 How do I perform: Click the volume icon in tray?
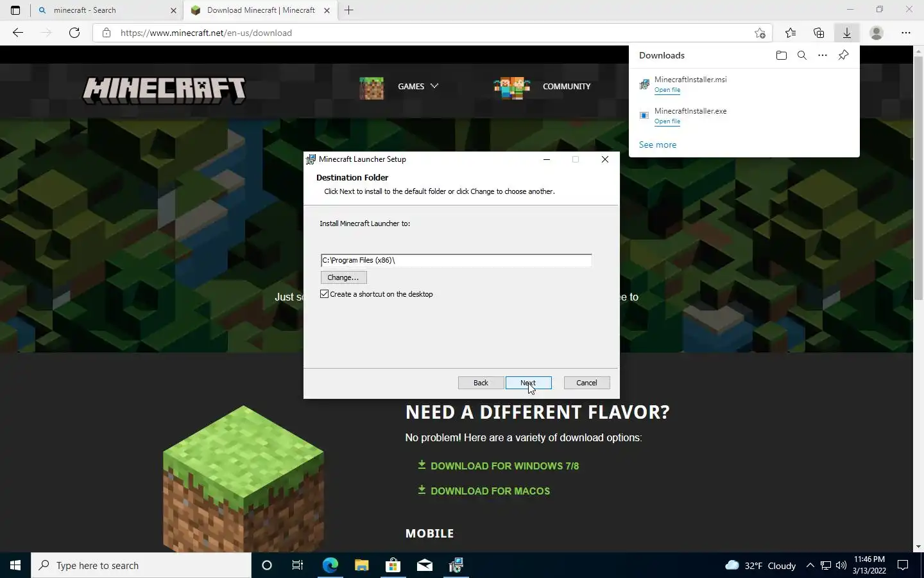(841, 565)
